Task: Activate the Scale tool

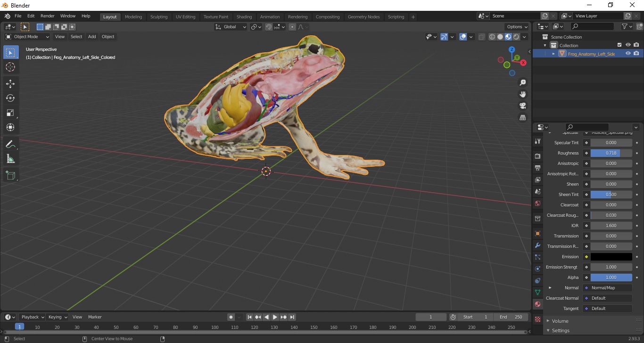Action: [10, 113]
